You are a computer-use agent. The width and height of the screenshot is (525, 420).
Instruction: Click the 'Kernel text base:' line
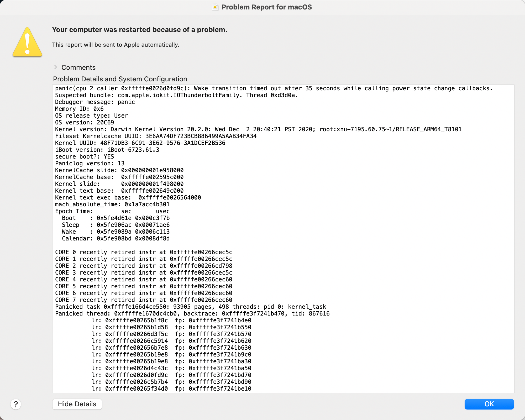[119, 191]
